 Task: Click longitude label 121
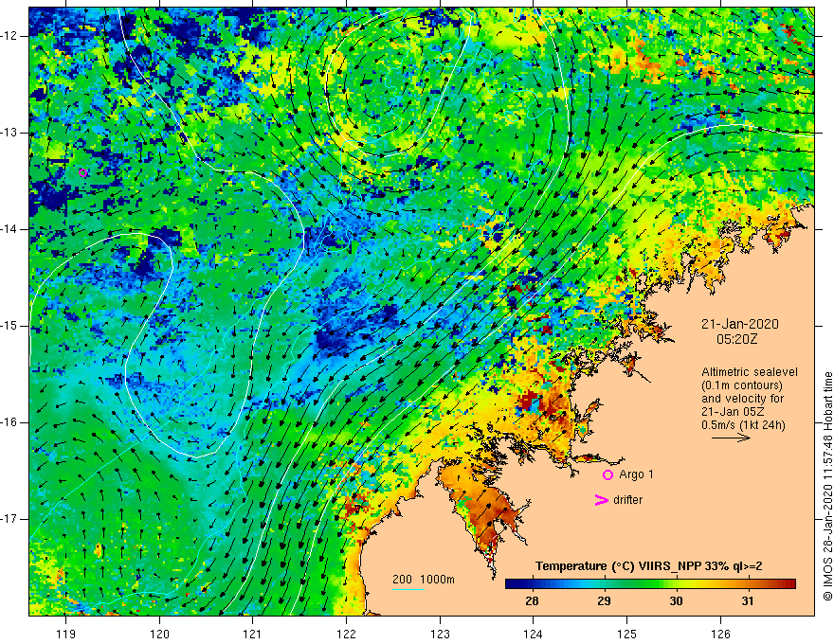point(252,634)
